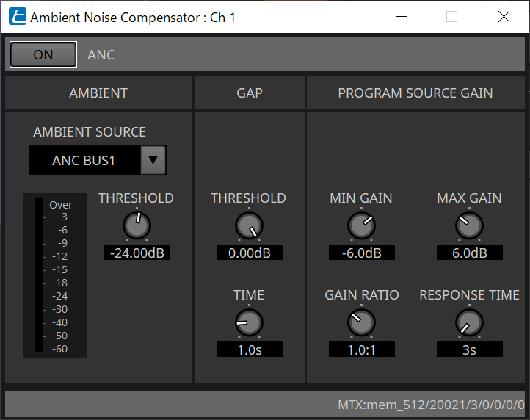Toggle the ANC ON button
Viewport: 530px width, 420px height.
coord(43,55)
